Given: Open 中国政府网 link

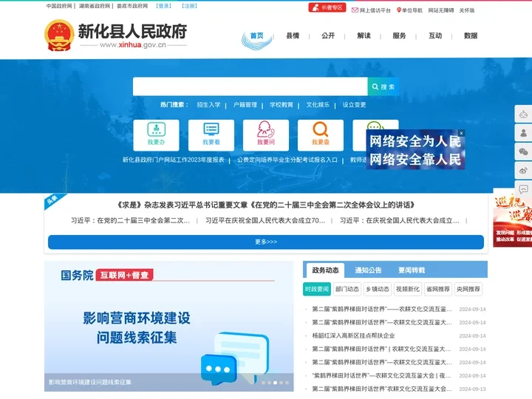Looking at the screenshot, I should pos(59,6).
